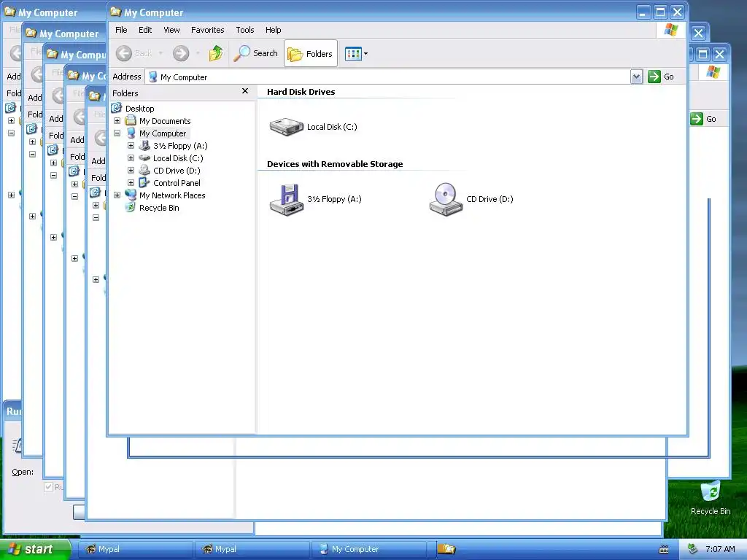The height and width of the screenshot is (560, 747).
Task: Select Local Disk (C:) icon in tree
Action: coord(144,157)
